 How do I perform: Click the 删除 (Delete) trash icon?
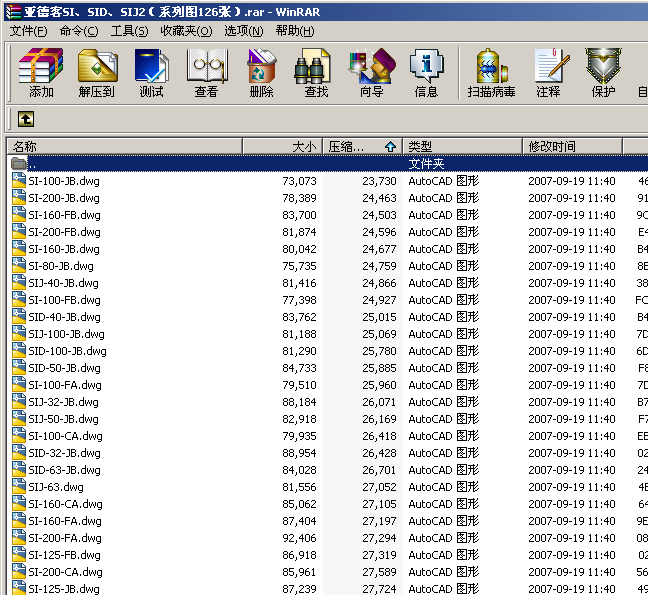[x=262, y=66]
